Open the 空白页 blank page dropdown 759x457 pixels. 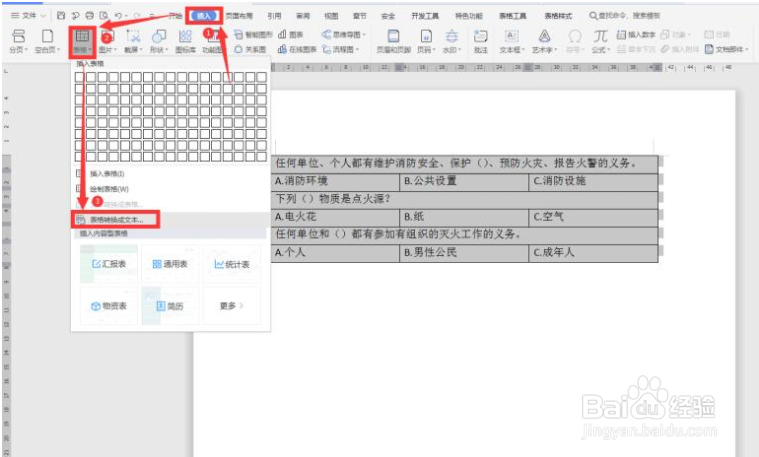click(x=47, y=41)
